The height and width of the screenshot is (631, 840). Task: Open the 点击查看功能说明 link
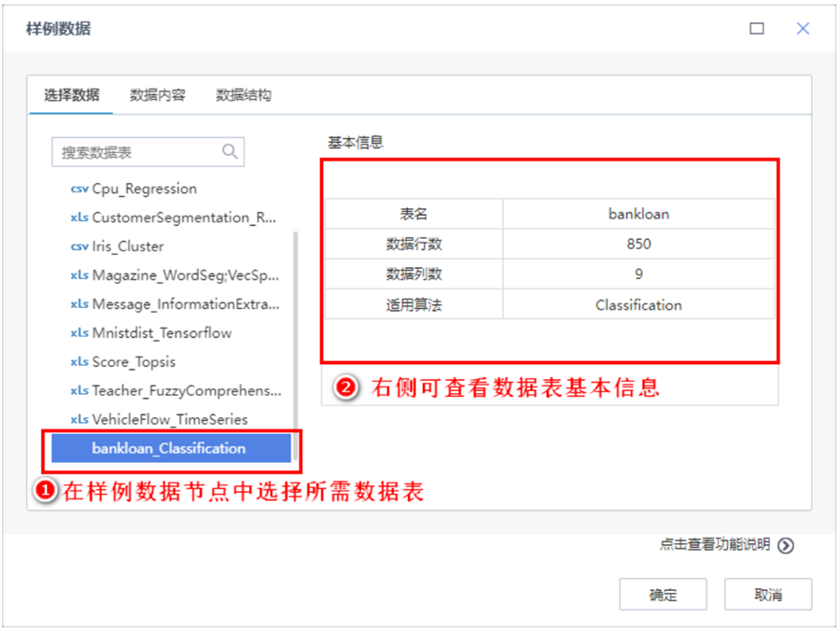pyautogui.click(x=715, y=545)
